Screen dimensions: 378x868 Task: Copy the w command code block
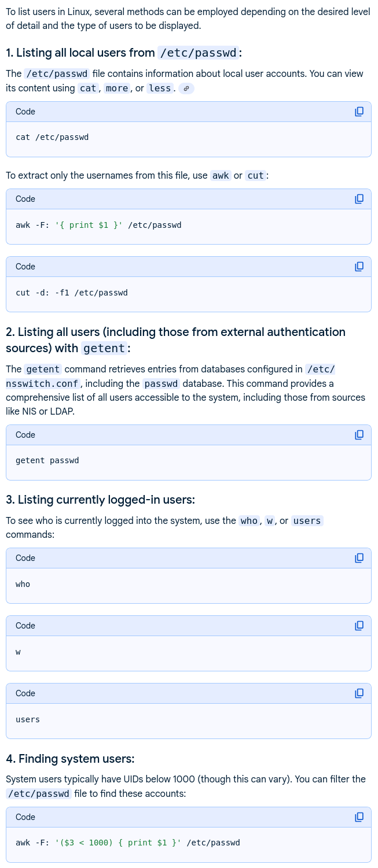(359, 626)
